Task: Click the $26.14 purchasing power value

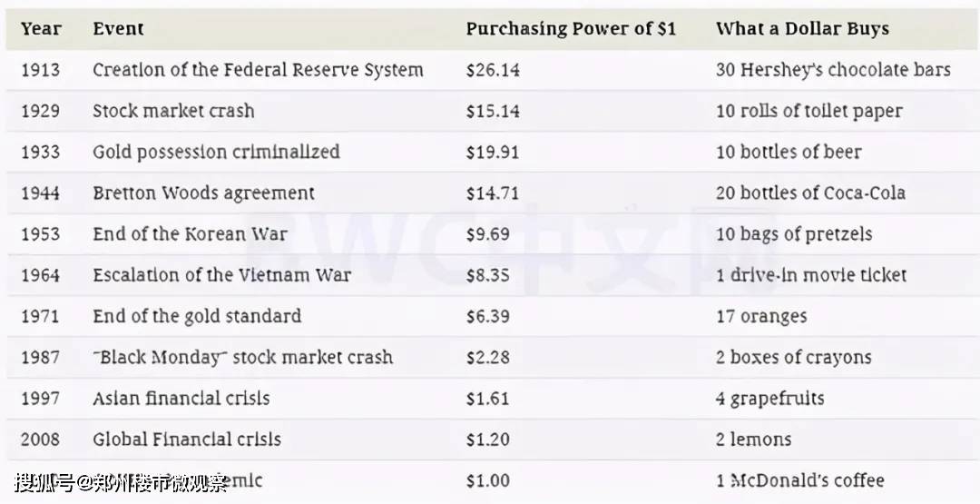Action: [493, 70]
